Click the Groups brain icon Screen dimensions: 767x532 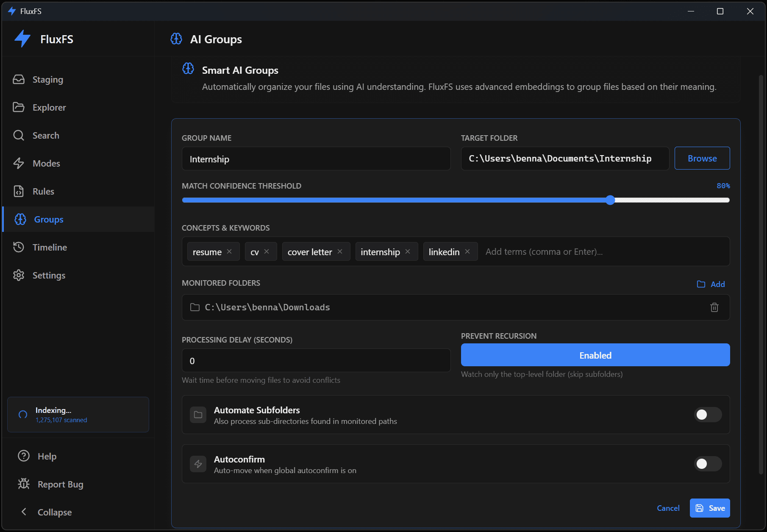click(19, 219)
